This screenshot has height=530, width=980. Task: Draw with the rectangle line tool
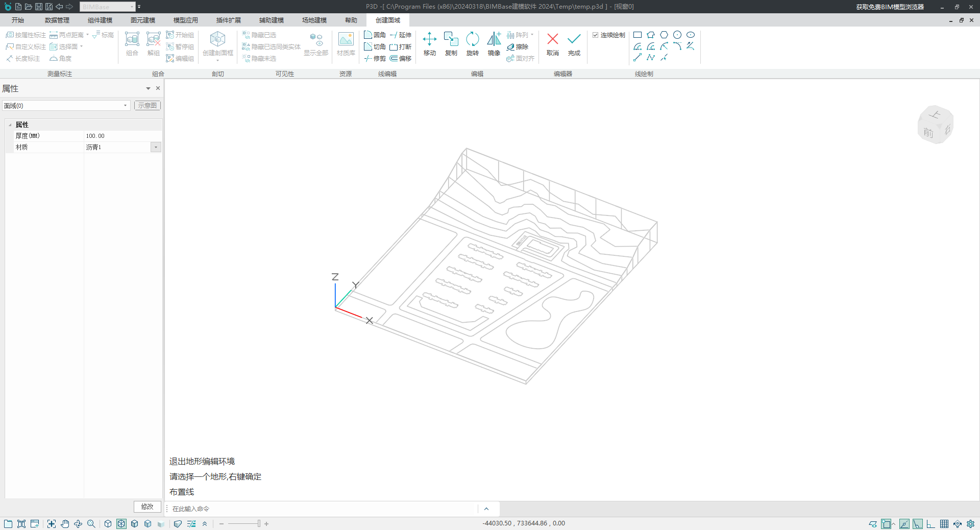(638, 35)
